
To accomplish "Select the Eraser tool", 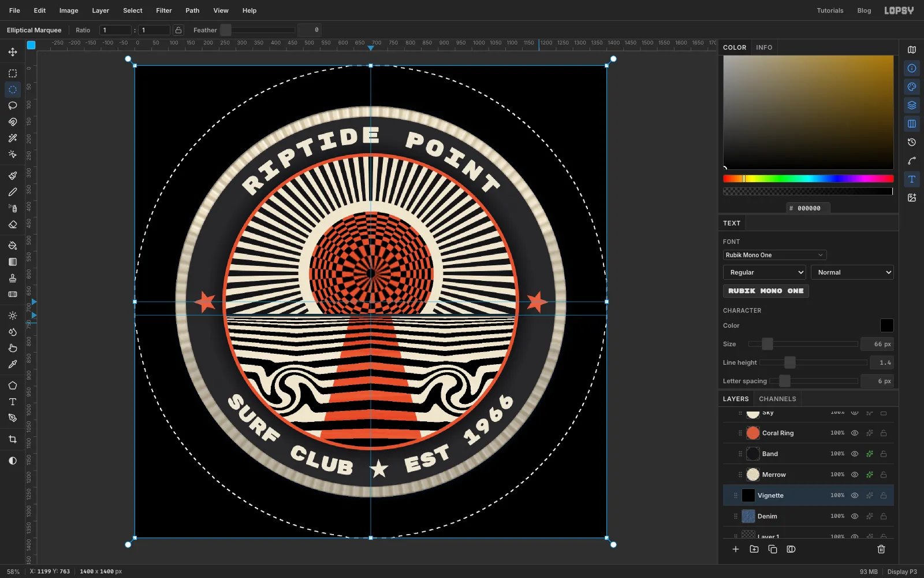I will pyautogui.click(x=13, y=224).
